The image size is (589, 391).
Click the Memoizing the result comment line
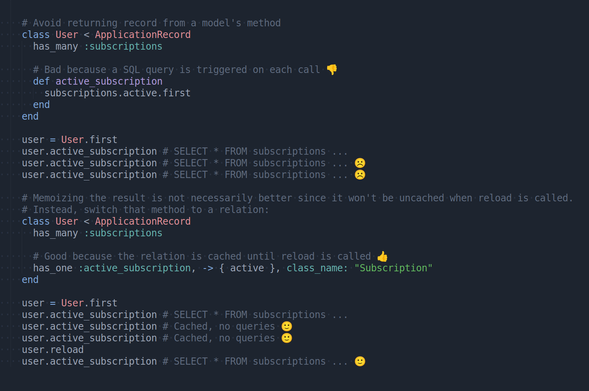pos(297,198)
